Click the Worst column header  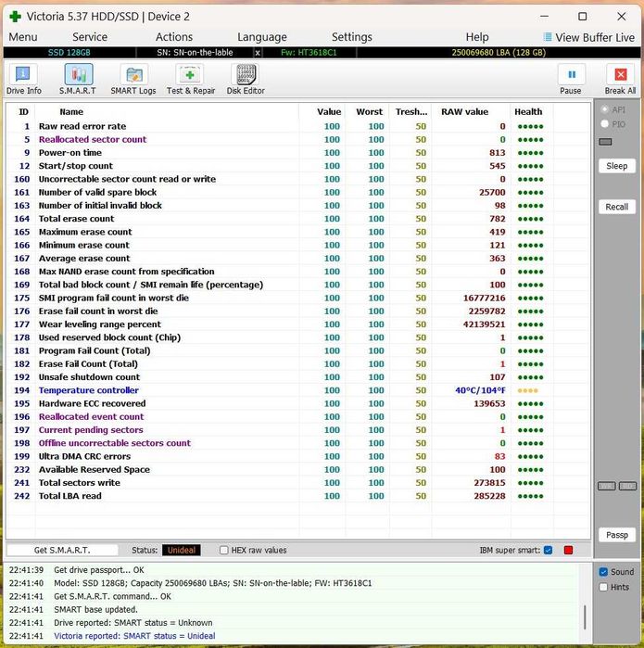click(370, 111)
